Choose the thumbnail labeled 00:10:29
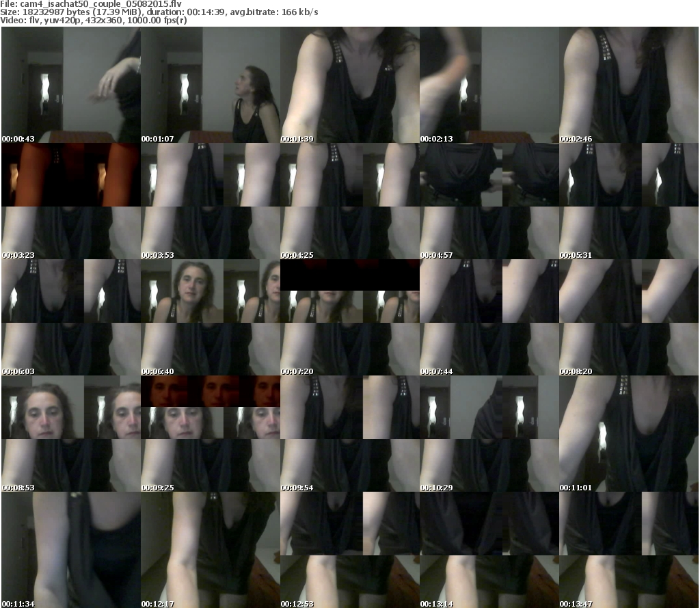This screenshot has width=700, height=608. (489, 434)
